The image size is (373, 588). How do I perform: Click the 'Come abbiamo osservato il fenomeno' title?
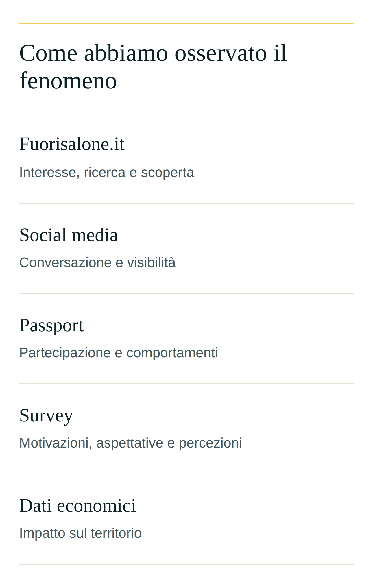pyautogui.click(x=153, y=66)
